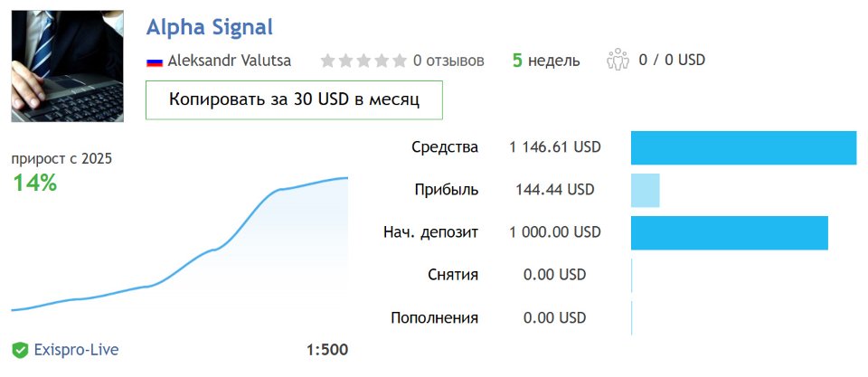The height and width of the screenshot is (377, 868).
Task: Click the 0 / 0 USD subscribers funds text
Action: click(671, 61)
